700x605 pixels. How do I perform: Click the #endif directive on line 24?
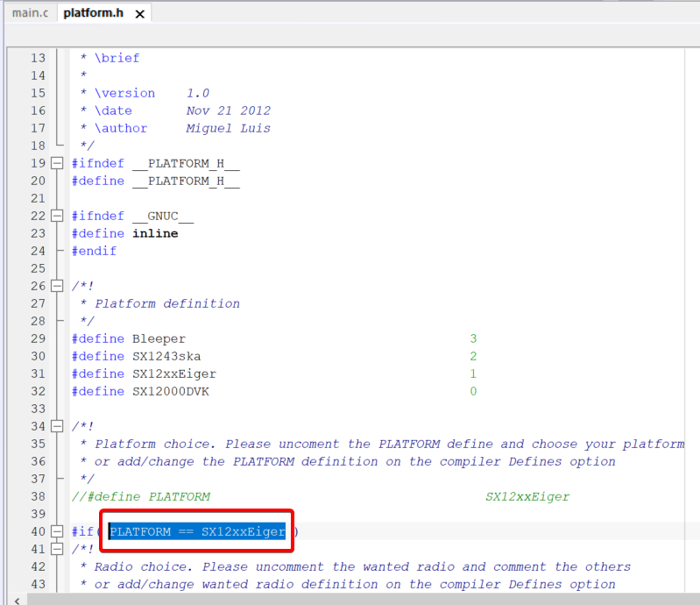(x=95, y=251)
